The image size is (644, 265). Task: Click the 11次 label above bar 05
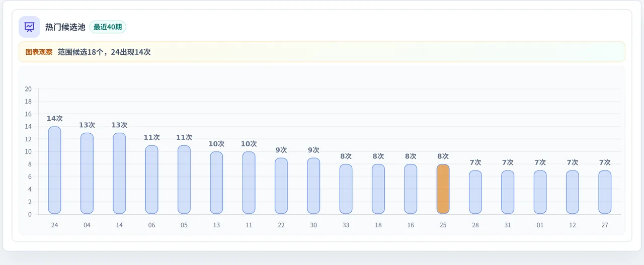pyautogui.click(x=184, y=137)
